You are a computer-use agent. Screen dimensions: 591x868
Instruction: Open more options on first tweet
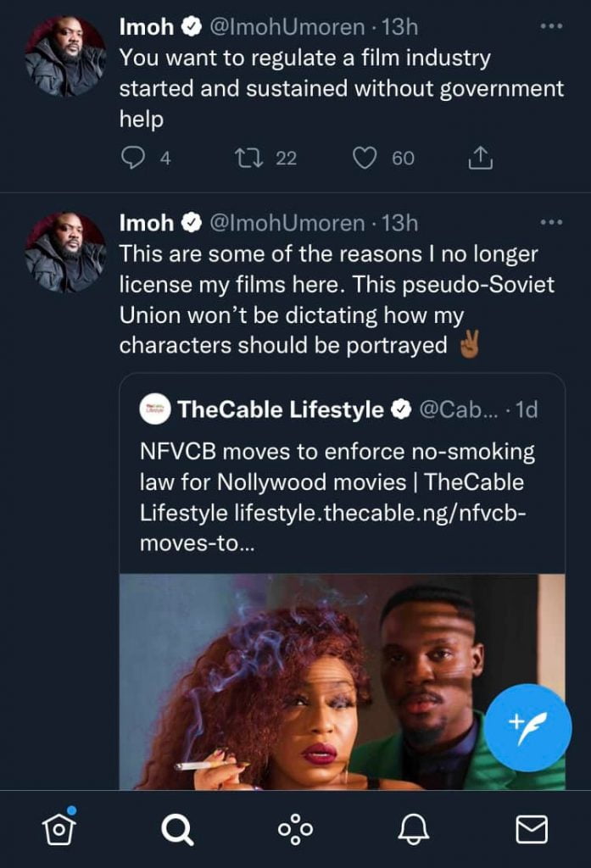coord(551,27)
